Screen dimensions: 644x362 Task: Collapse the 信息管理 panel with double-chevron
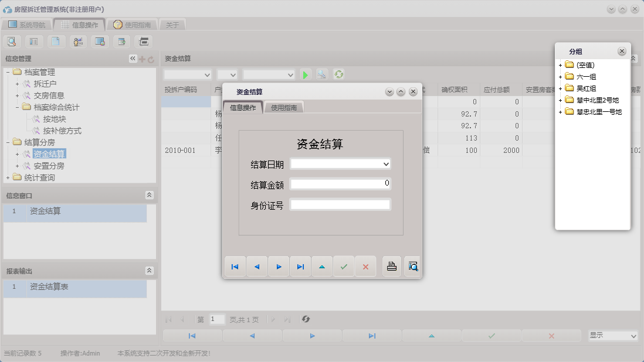tap(133, 59)
